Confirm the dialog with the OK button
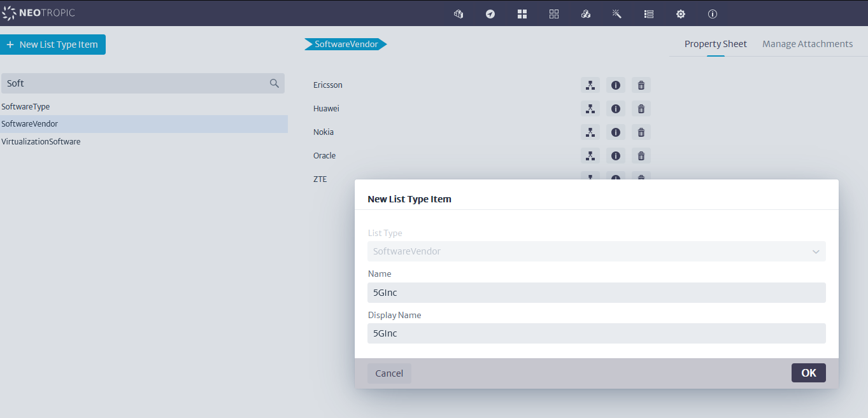The width and height of the screenshot is (868, 418). (808, 373)
